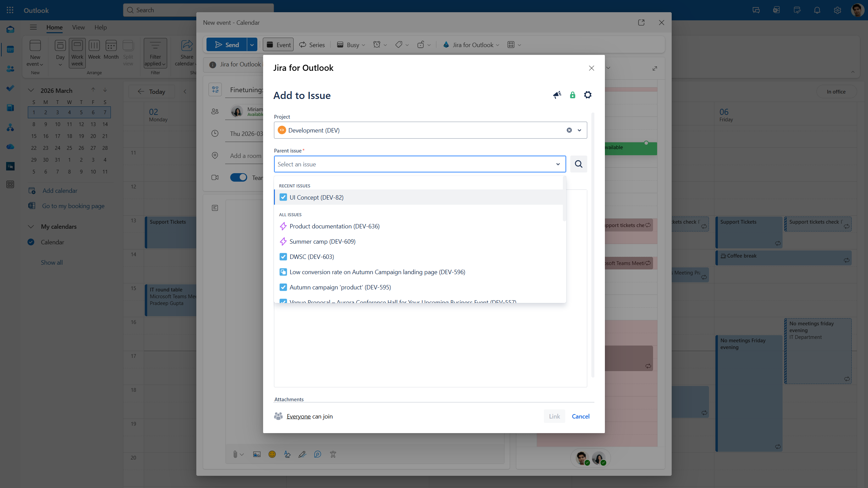Open Outlook notifications bell
Viewport: 868px width, 488px height.
click(x=817, y=10)
